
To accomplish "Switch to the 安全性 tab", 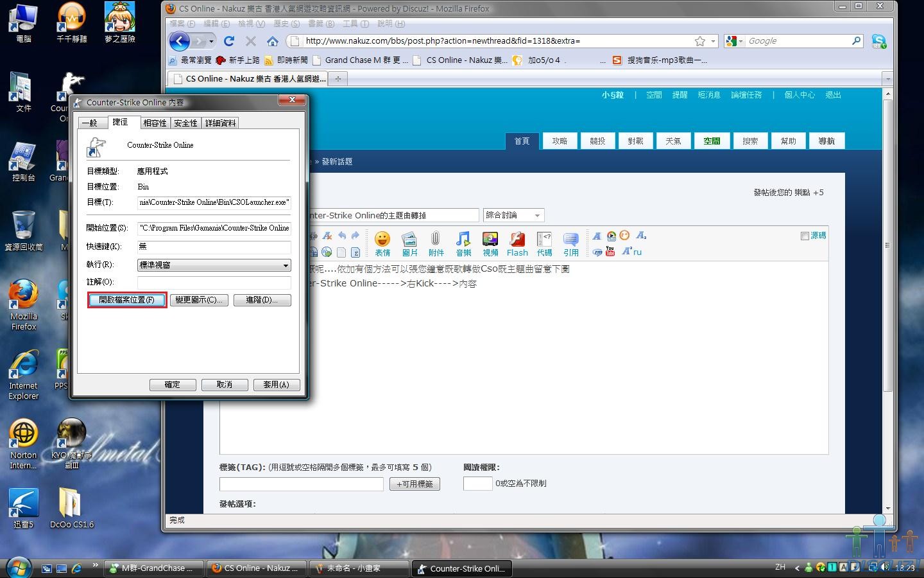I will click(185, 123).
